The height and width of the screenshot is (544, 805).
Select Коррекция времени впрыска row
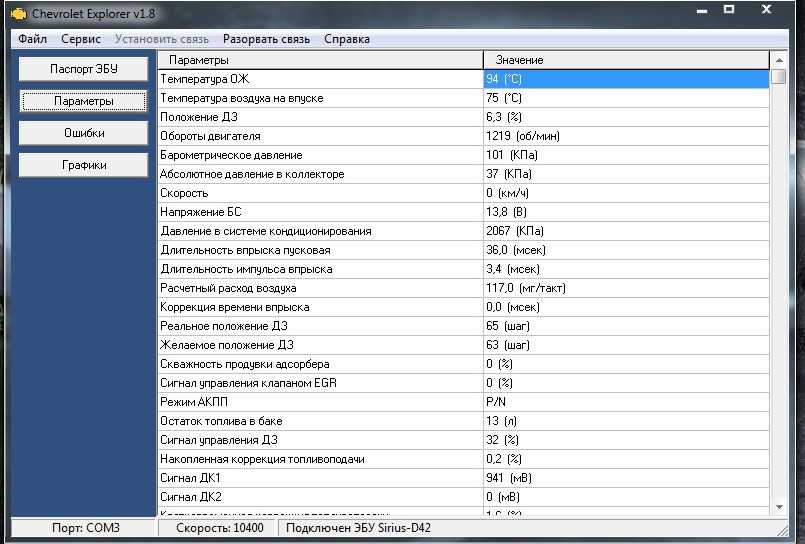tap(463, 307)
